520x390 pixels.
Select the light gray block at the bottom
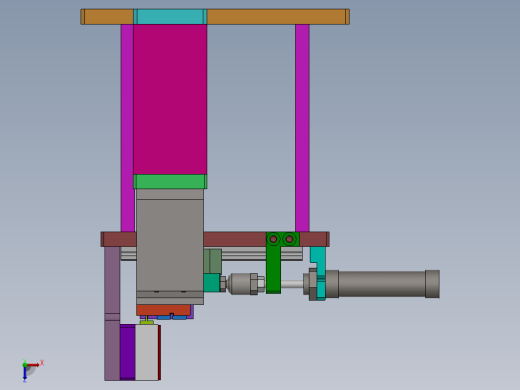[x=147, y=352]
